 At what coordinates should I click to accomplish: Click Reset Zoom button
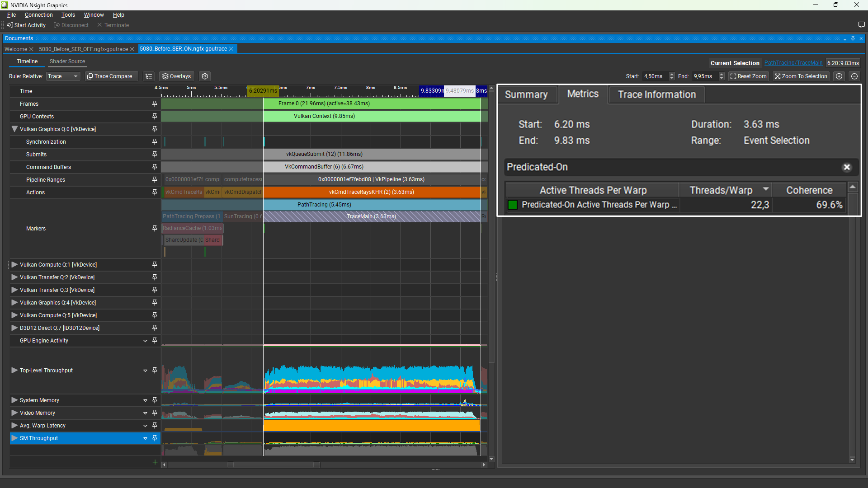coord(749,76)
